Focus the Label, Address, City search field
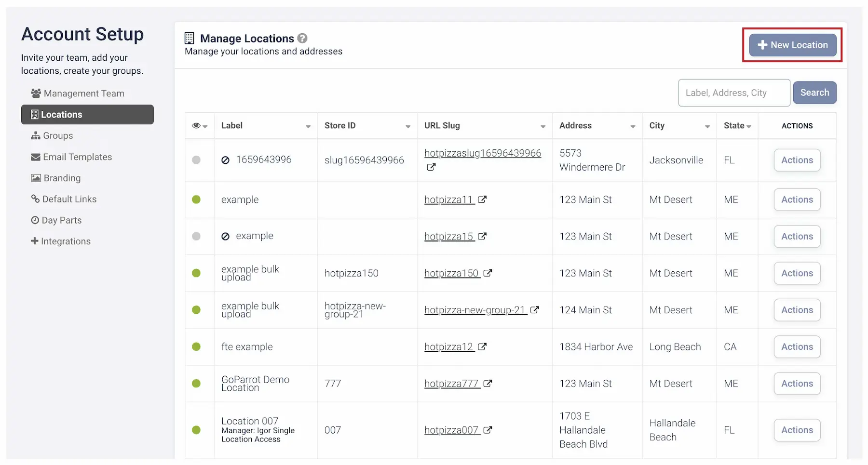This screenshot has height=465, width=868. (x=734, y=93)
